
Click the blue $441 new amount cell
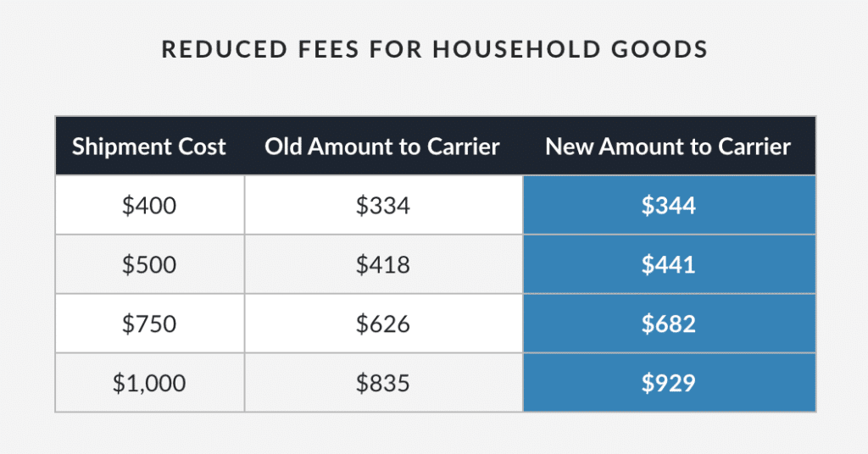tap(668, 264)
